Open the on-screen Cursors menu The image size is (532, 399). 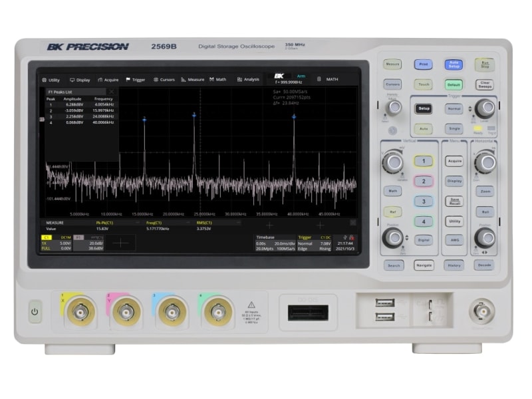point(164,80)
